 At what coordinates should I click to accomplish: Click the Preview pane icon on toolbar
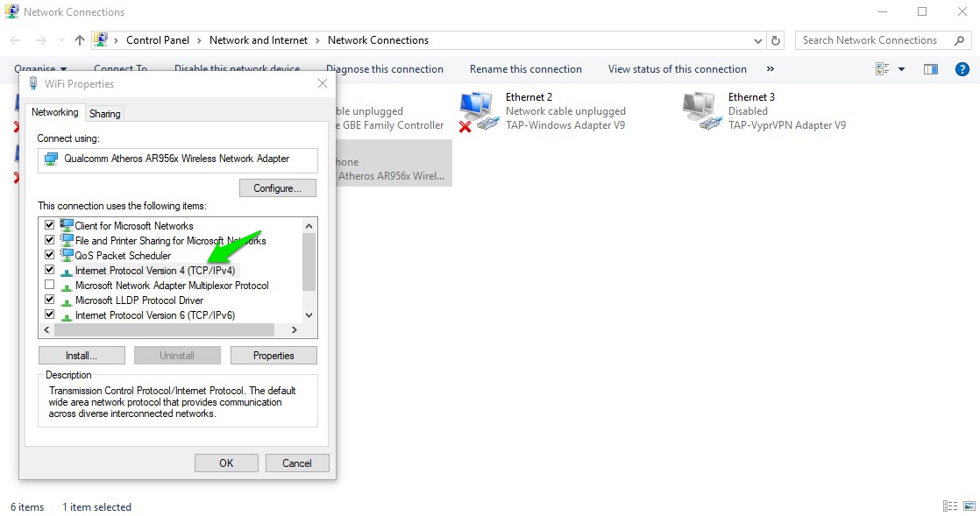(930, 68)
